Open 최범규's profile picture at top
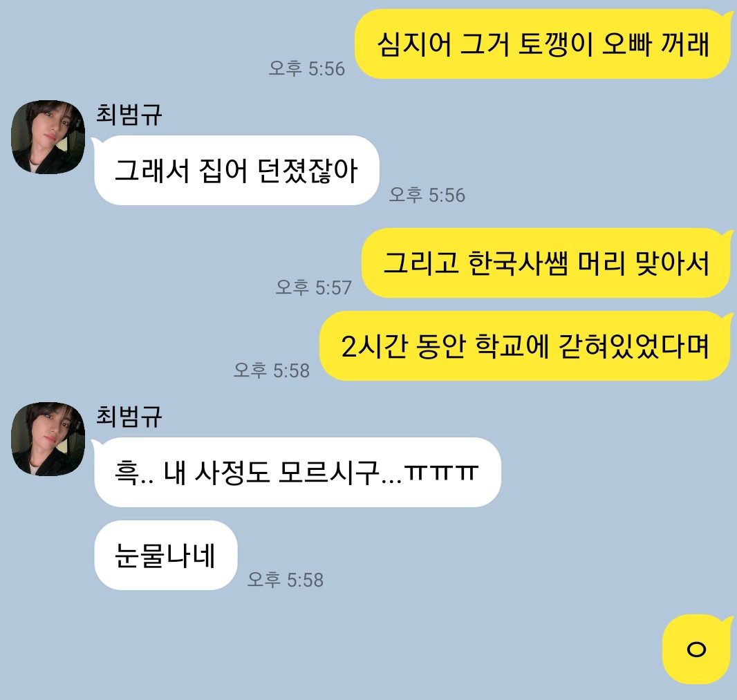Viewport: 737px width, 700px height. [x=48, y=137]
